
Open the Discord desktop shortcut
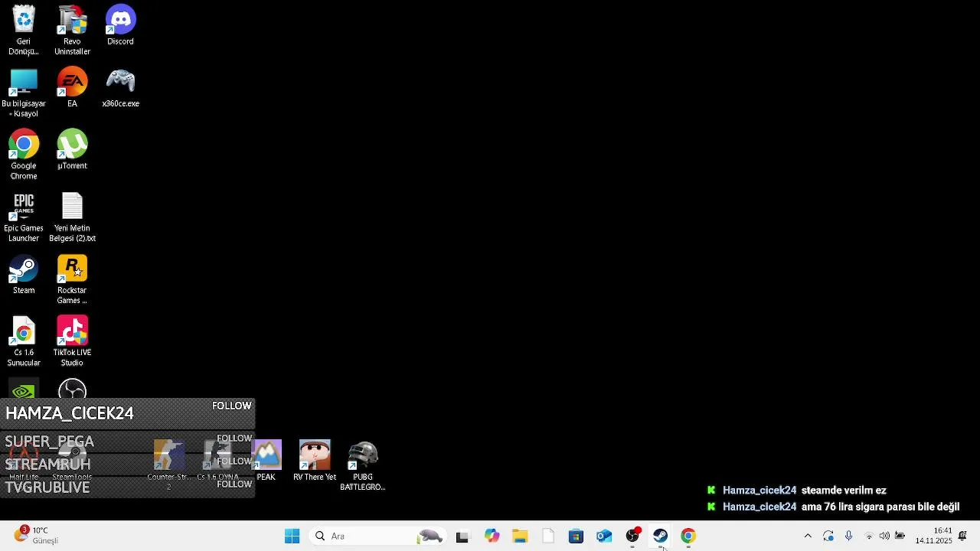120,25
